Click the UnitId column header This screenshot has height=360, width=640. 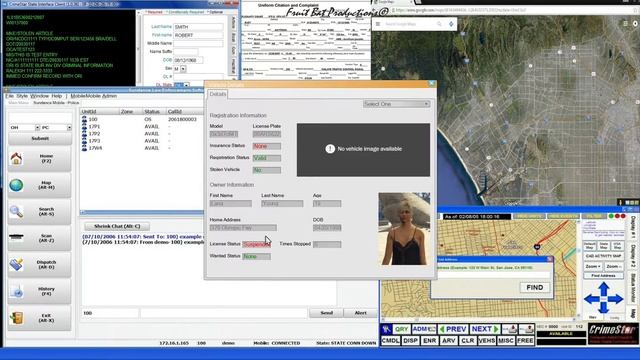pyautogui.click(x=99, y=111)
